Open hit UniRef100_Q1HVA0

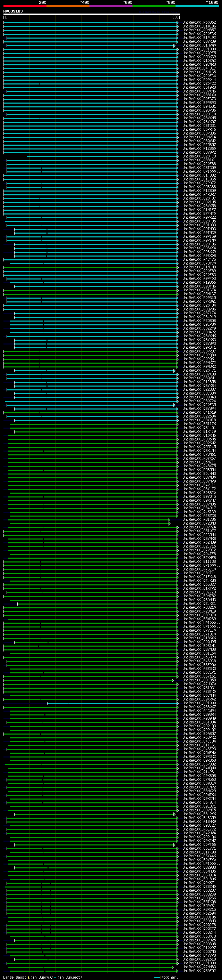[x=199, y=45]
